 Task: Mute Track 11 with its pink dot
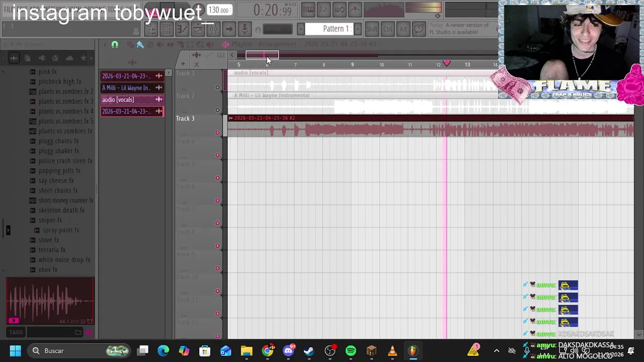[x=217, y=314]
